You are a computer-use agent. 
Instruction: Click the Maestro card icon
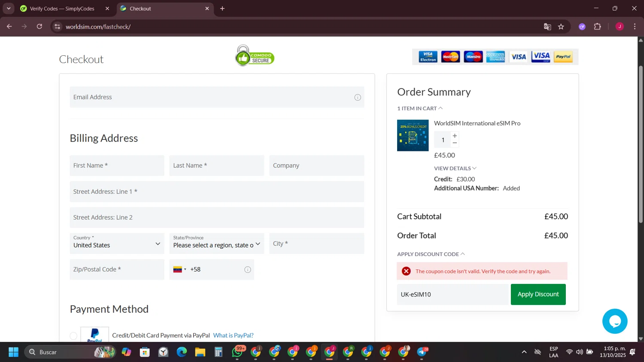click(473, 57)
